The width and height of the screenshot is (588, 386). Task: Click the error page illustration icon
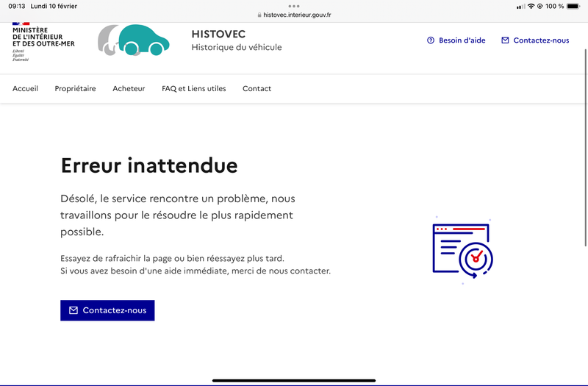tap(463, 251)
